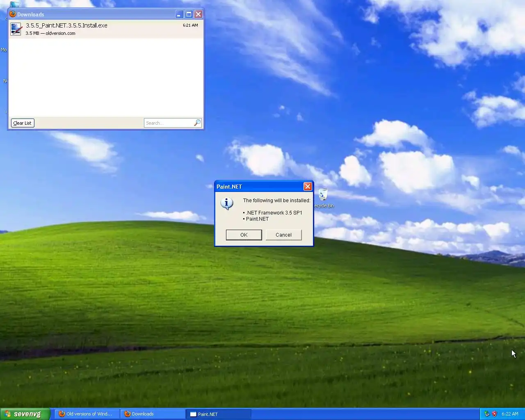Screen dimensions: 525x420
Task: Switch to Paint.NET taskbar item
Action: (x=218, y=414)
